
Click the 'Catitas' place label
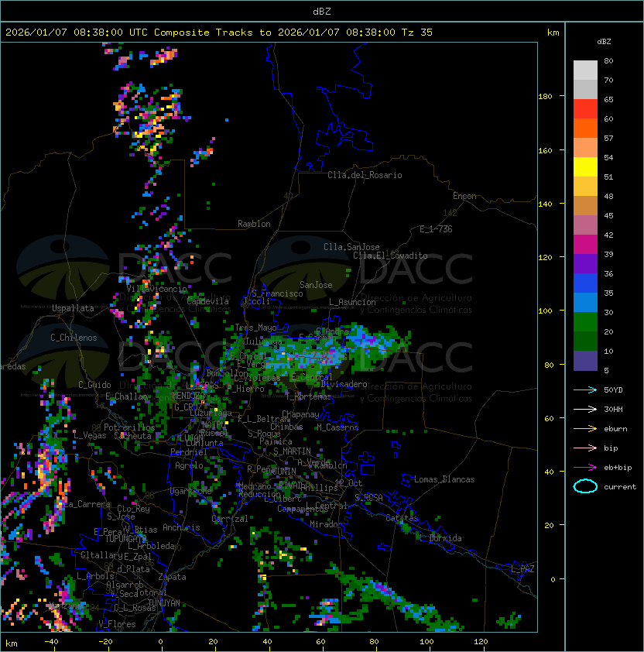[402, 518]
